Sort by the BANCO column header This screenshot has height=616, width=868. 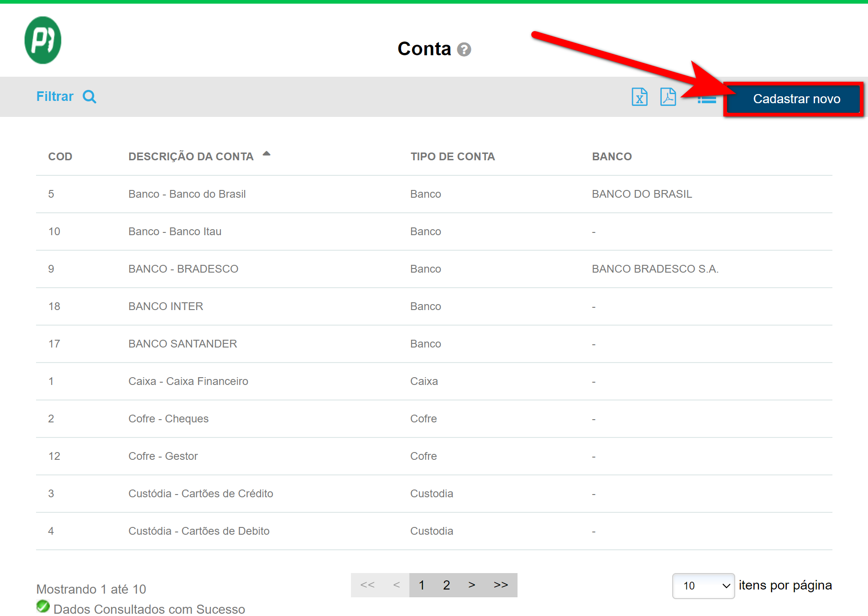(612, 157)
